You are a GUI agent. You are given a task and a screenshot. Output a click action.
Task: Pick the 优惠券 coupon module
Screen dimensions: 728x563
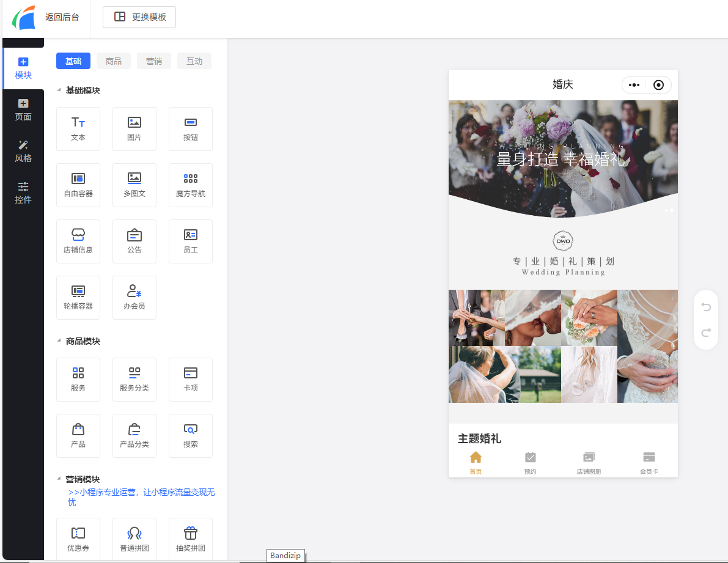tap(78, 539)
